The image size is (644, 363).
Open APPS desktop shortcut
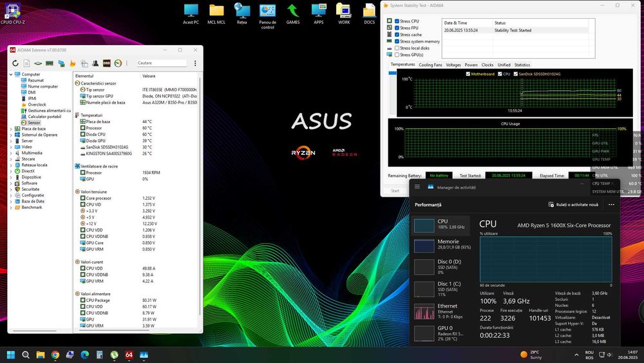coord(319,14)
